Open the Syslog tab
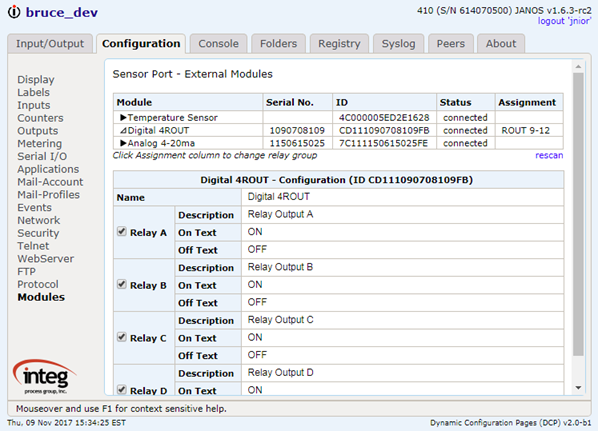This screenshot has width=598, height=431. 398,43
